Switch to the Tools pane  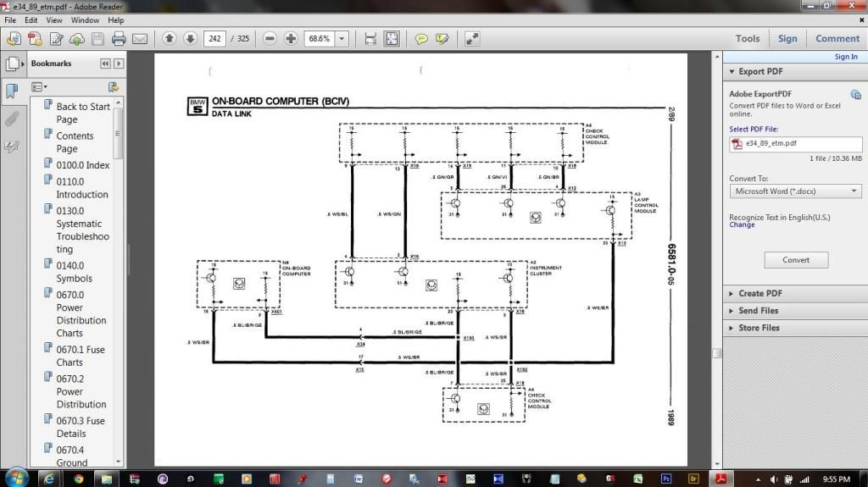point(748,39)
